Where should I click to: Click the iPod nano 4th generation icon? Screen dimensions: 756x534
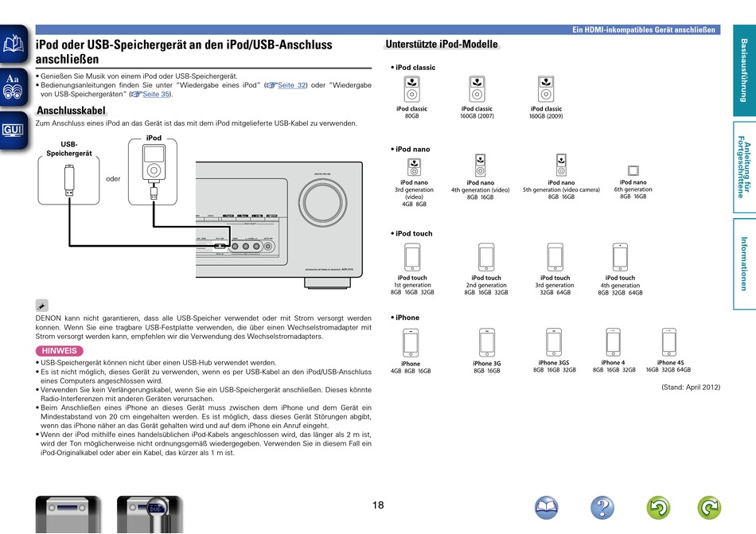pyautogui.click(x=480, y=166)
